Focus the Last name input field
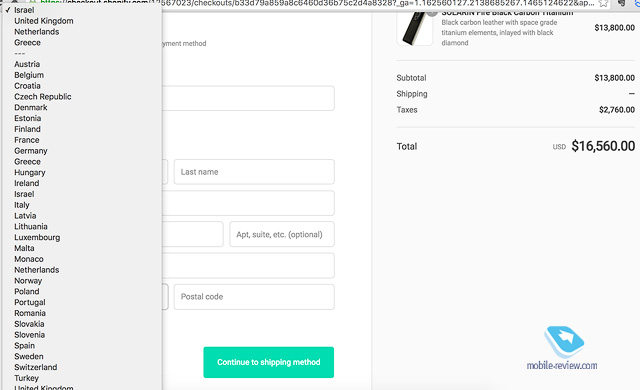640x390 pixels. [x=254, y=172]
